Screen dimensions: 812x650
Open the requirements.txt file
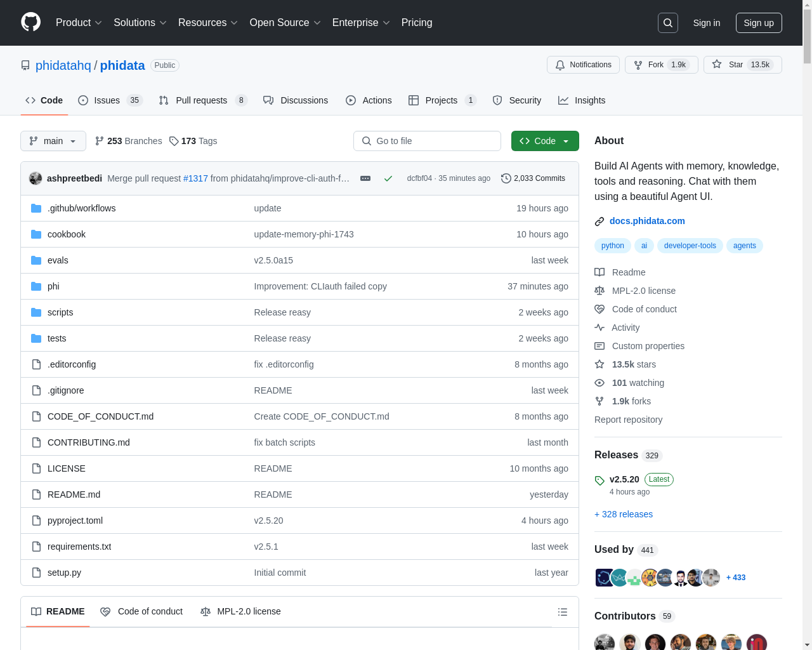coord(79,547)
